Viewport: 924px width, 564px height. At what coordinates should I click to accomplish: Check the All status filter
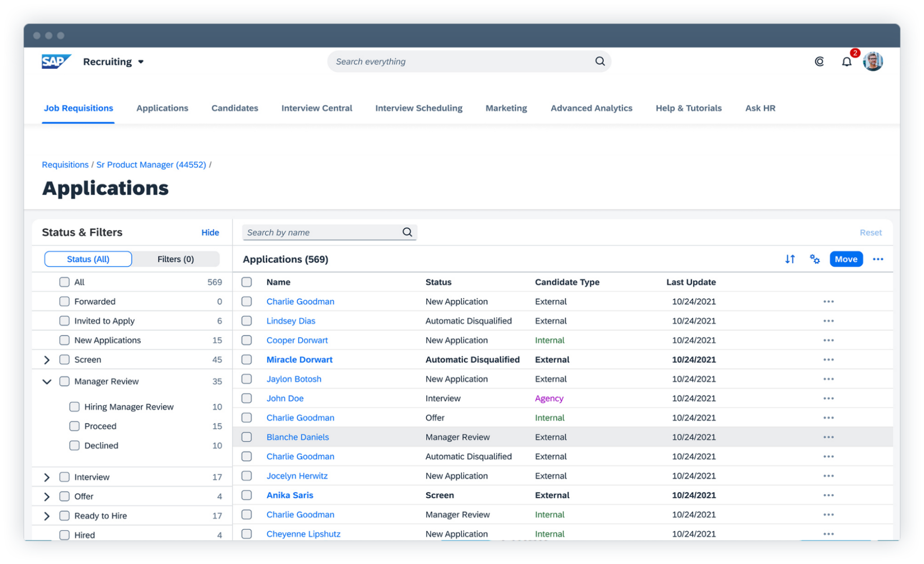click(x=65, y=282)
